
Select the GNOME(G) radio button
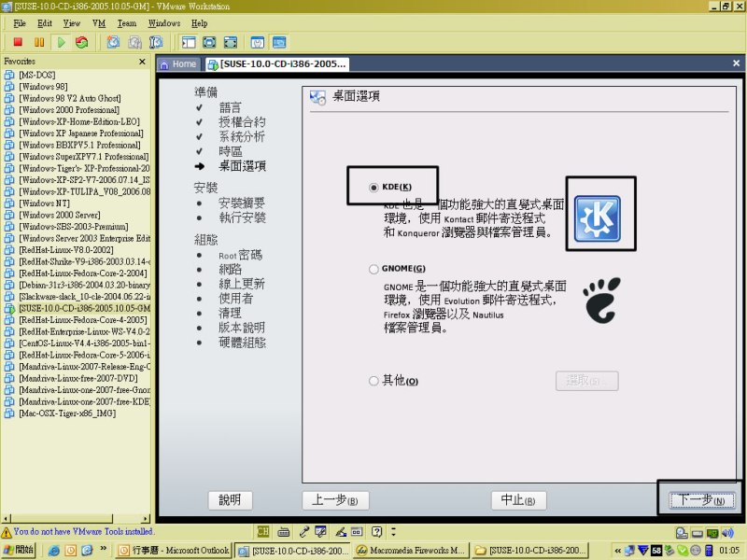tap(373, 269)
